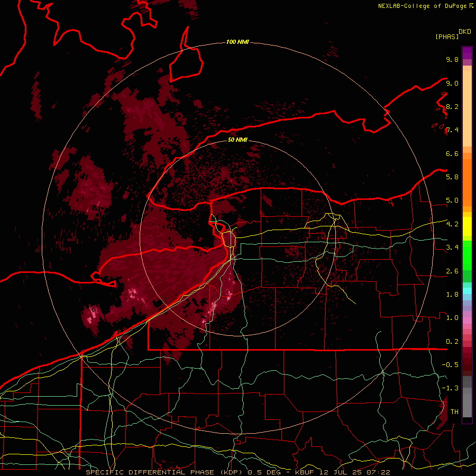
Task: Click the 5.0 color scale value
Action: [x=452, y=200]
